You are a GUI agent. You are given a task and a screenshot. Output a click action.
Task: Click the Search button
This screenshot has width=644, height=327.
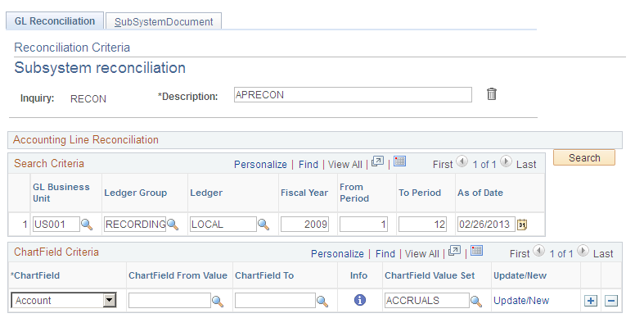coord(584,157)
